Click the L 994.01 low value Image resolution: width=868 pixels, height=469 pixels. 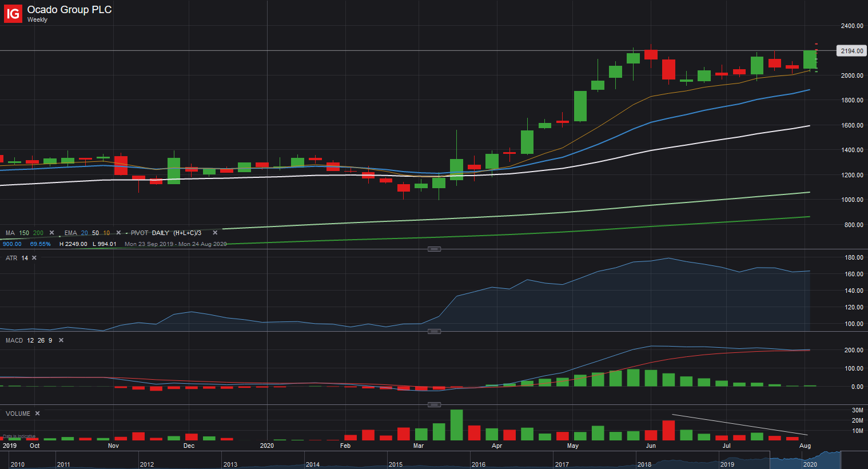point(105,244)
